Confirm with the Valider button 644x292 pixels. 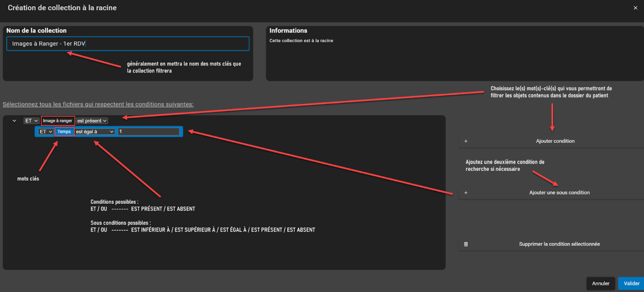[631, 283]
